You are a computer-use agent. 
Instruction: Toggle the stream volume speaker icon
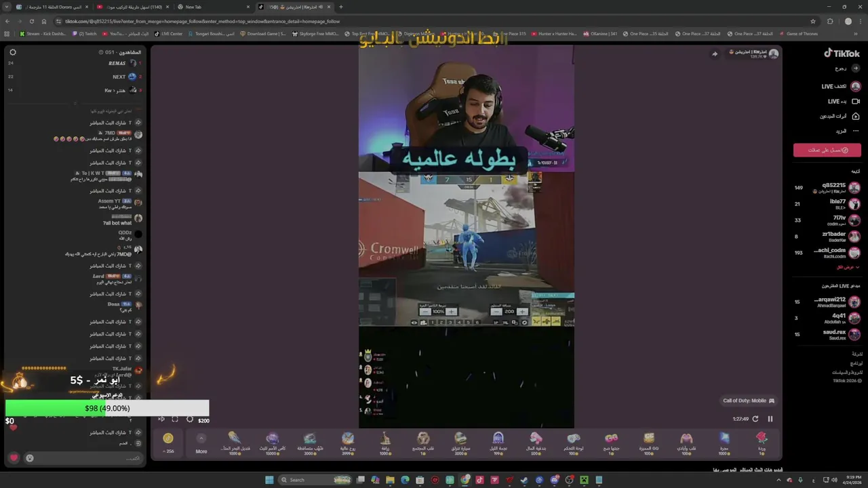[x=161, y=420]
